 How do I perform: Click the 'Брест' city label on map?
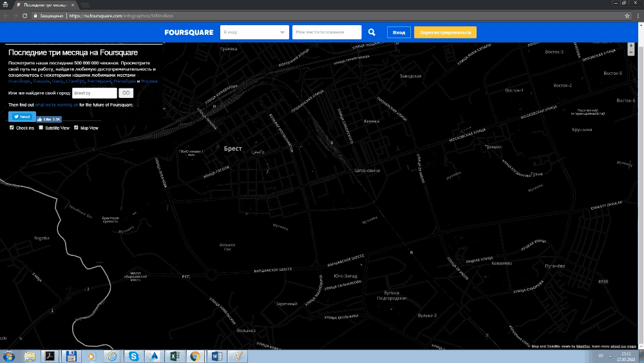coord(233,148)
